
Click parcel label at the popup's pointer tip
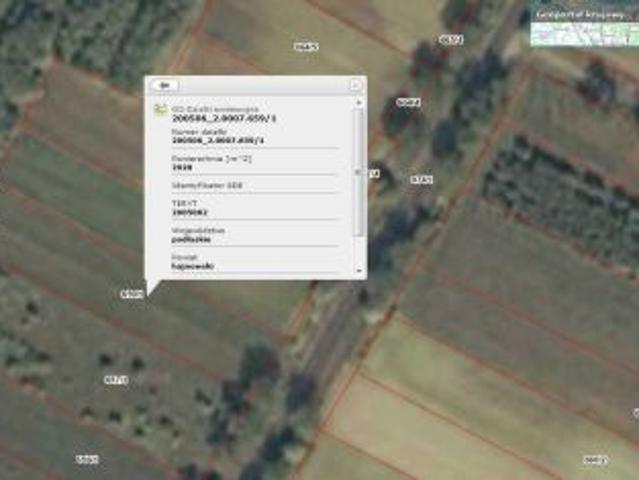tap(131, 294)
